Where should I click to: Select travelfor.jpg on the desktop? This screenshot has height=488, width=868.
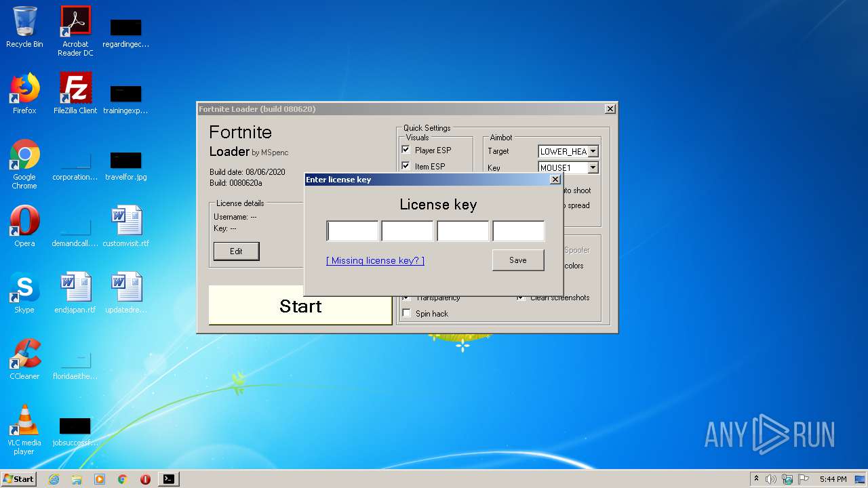tap(125, 166)
